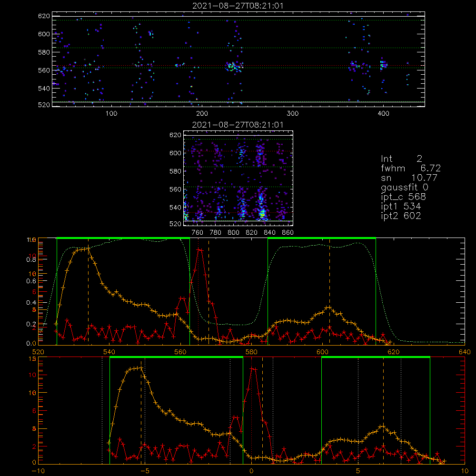Image resolution: width=476 pixels, height=476 pixels.
Task: Click x-axis label 640 of the upper profile plot
Action: click(x=465, y=352)
